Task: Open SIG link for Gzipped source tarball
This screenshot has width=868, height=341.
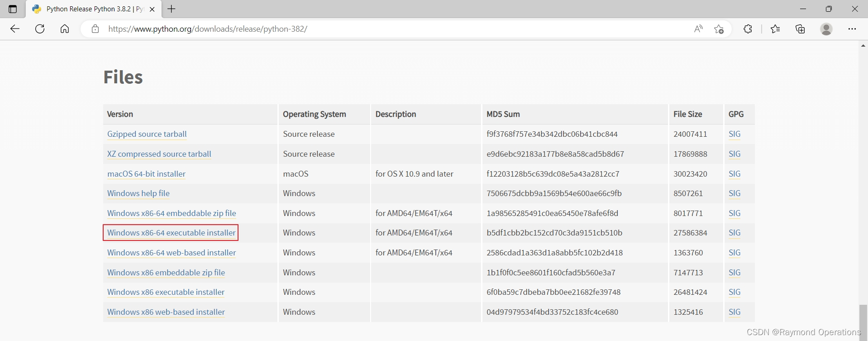Action: click(734, 134)
